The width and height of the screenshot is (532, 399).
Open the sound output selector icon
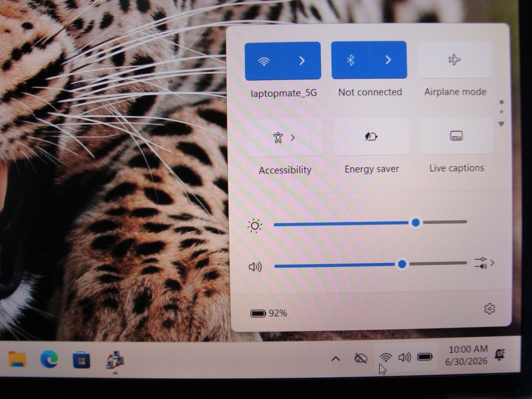click(485, 263)
